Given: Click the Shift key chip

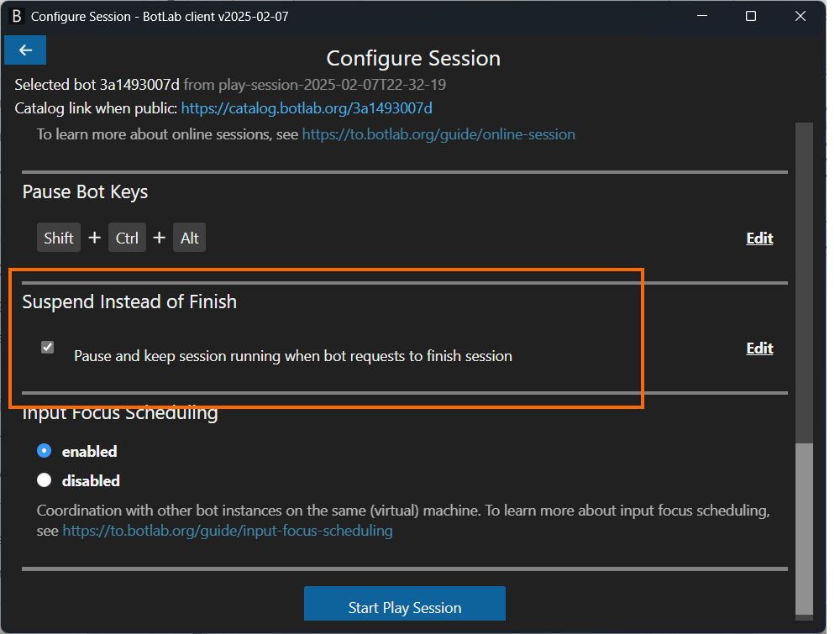Looking at the screenshot, I should pos(59,238).
